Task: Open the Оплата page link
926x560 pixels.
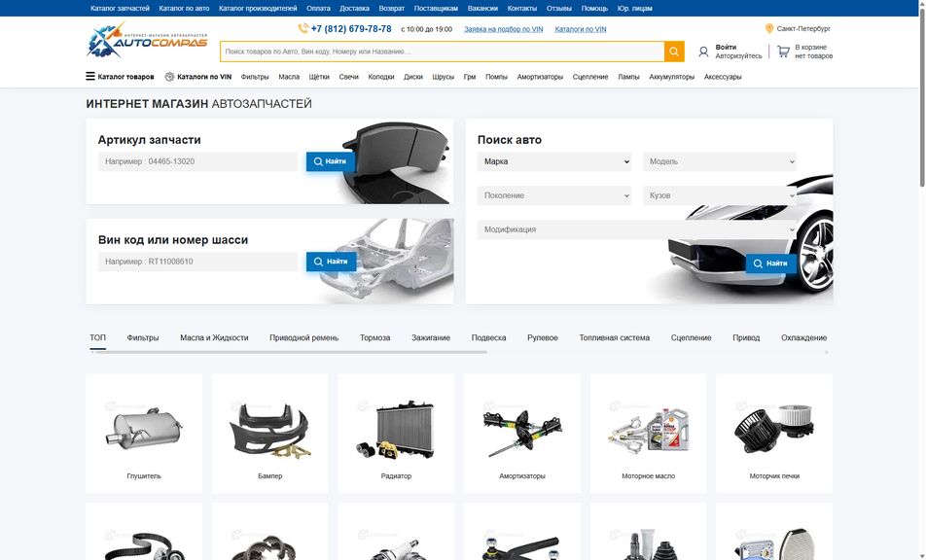Action: [318, 8]
